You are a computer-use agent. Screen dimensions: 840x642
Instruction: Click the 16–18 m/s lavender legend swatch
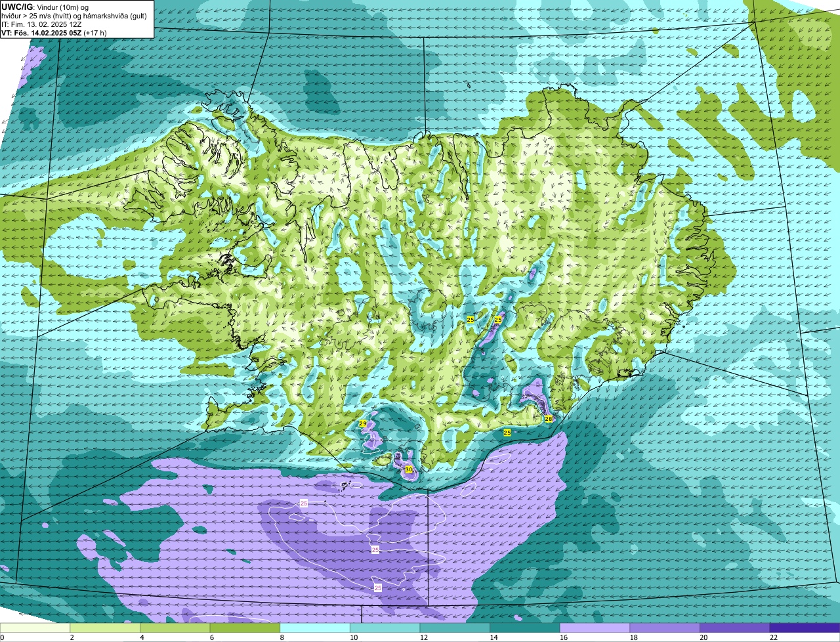tap(595, 628)
